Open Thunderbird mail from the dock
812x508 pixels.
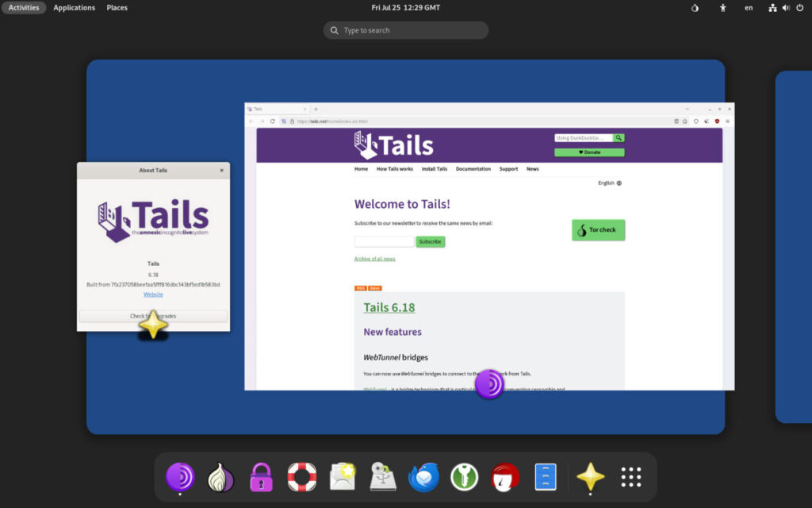coord(424,477)
